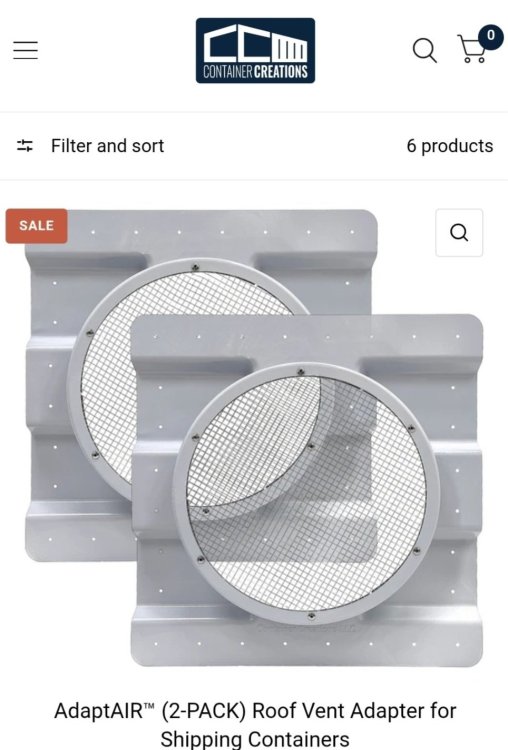Click the "Shipping Containers" title text line
The width and height of the screenshot is (508, 750).
click(x=255, y=739)
